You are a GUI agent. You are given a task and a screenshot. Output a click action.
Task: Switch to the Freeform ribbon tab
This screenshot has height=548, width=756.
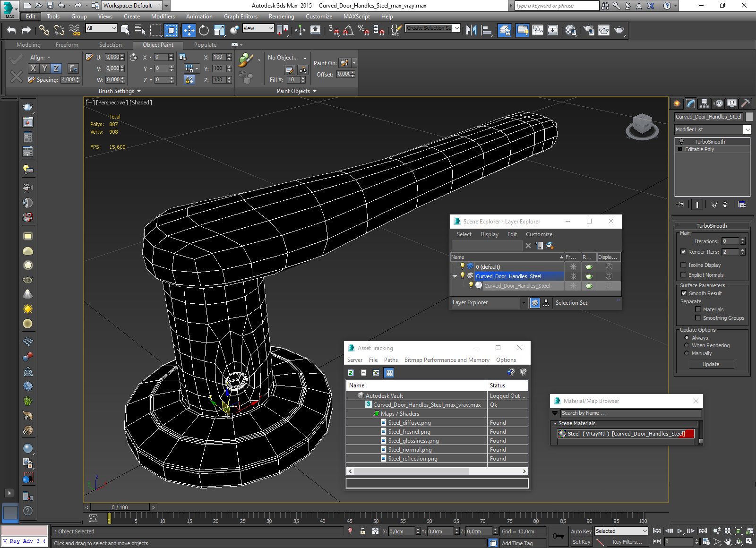67,45
